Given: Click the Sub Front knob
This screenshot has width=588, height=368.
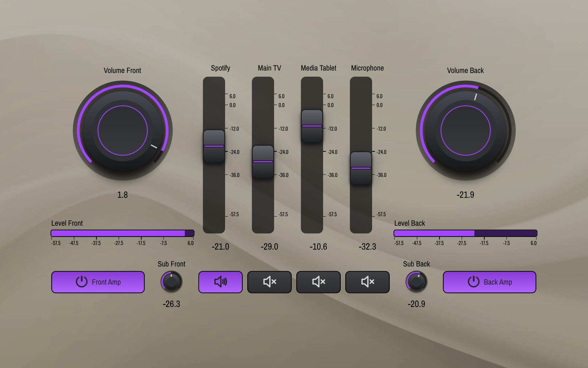Looking at the screenshot, I should 171,282.
